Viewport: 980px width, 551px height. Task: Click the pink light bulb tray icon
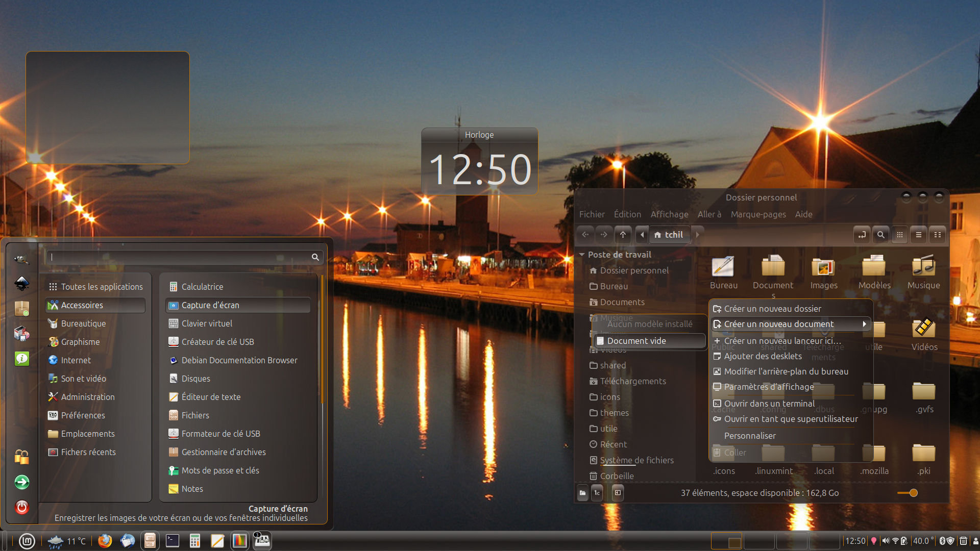874,541
